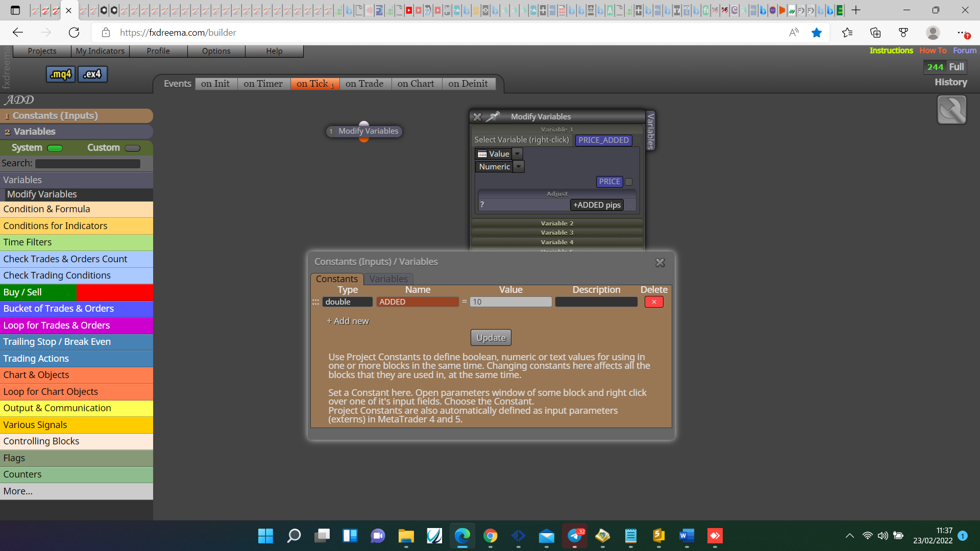980x551 pixels.
Task: Open Google Chrome from taskbar
Action: [x=491, y=536]
